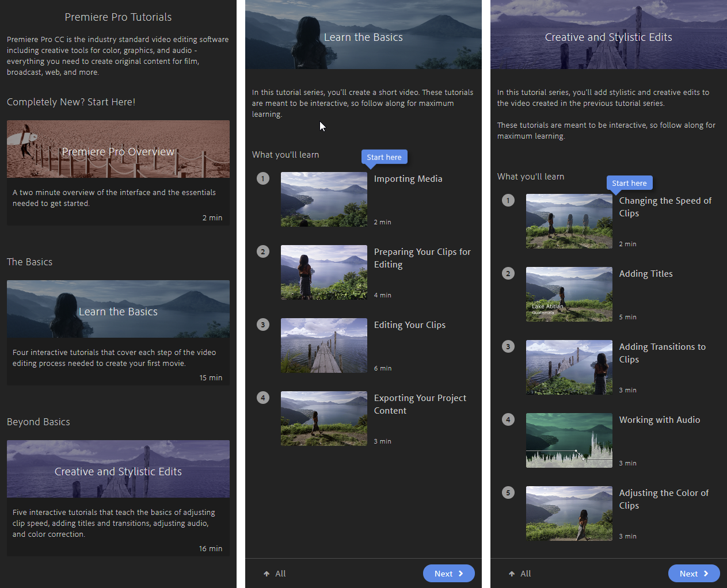Screen dimensions: 727x588
Task: Click the '5 min' label under Adding Titles
Action: 628,317
